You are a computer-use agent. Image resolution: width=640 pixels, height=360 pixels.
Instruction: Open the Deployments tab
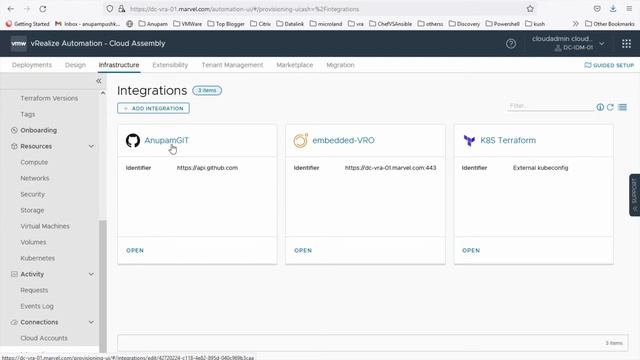pyautogui.click(x=32, y=65)
